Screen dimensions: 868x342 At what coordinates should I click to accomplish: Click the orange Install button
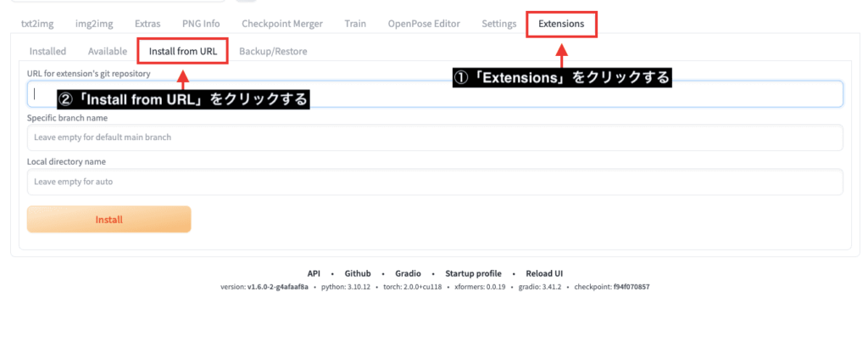tap(109, 220)
